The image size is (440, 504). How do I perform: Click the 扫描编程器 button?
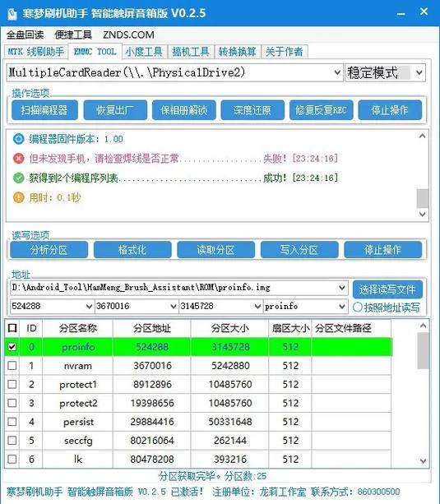(x=44, y=110)
